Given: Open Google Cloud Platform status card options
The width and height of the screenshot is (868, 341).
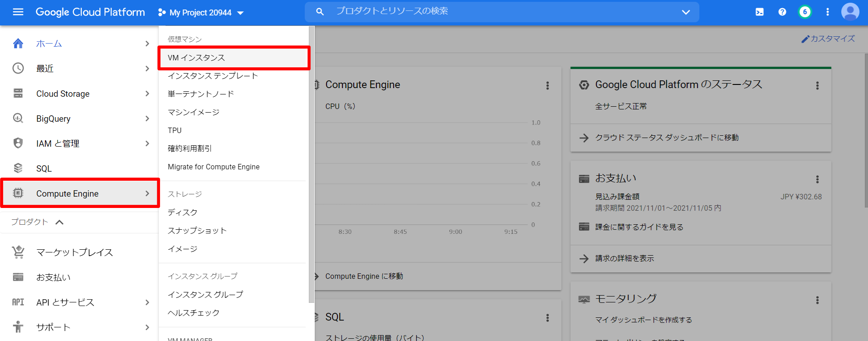Looking at the screenshot, I should click(818, 85).
